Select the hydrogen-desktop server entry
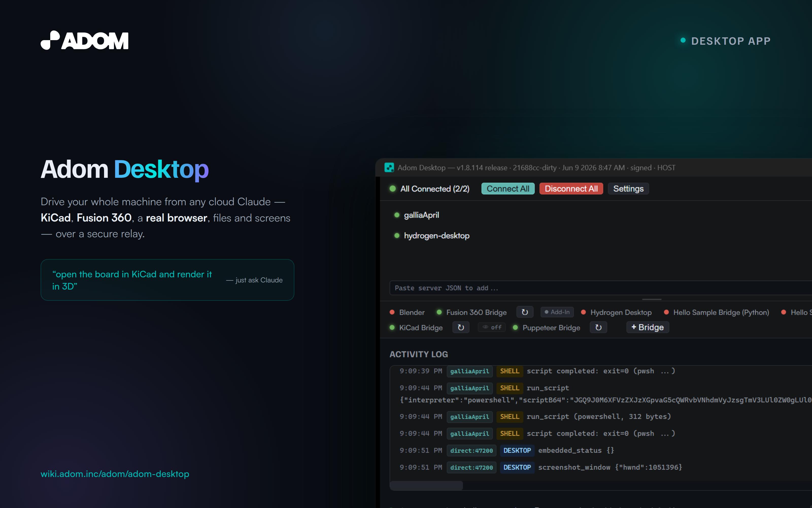Viewport: 812px width, 508px height. [436, 236]
